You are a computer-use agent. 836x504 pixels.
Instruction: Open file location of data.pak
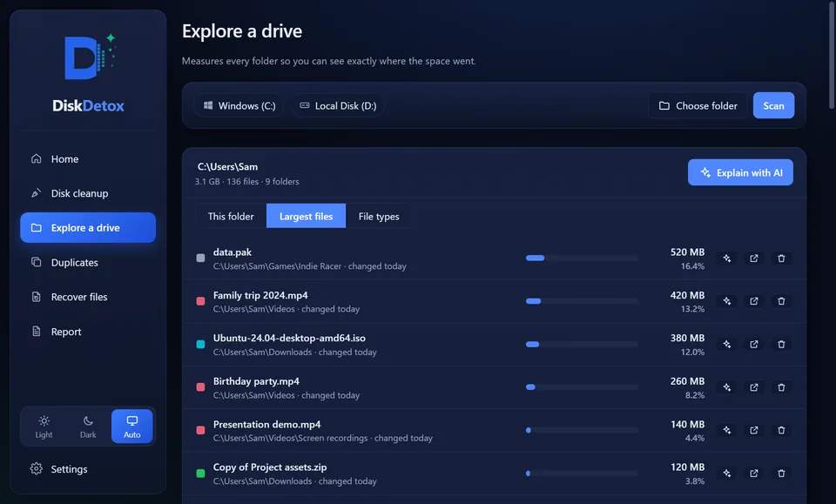tap(754, 259)
